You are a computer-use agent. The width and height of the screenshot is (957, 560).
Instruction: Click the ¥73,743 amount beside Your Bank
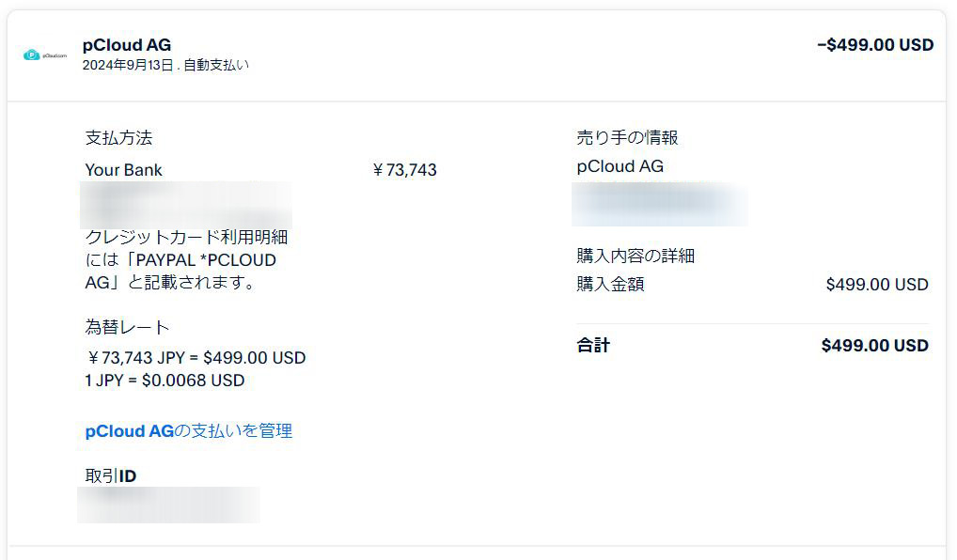click(404, 170)
